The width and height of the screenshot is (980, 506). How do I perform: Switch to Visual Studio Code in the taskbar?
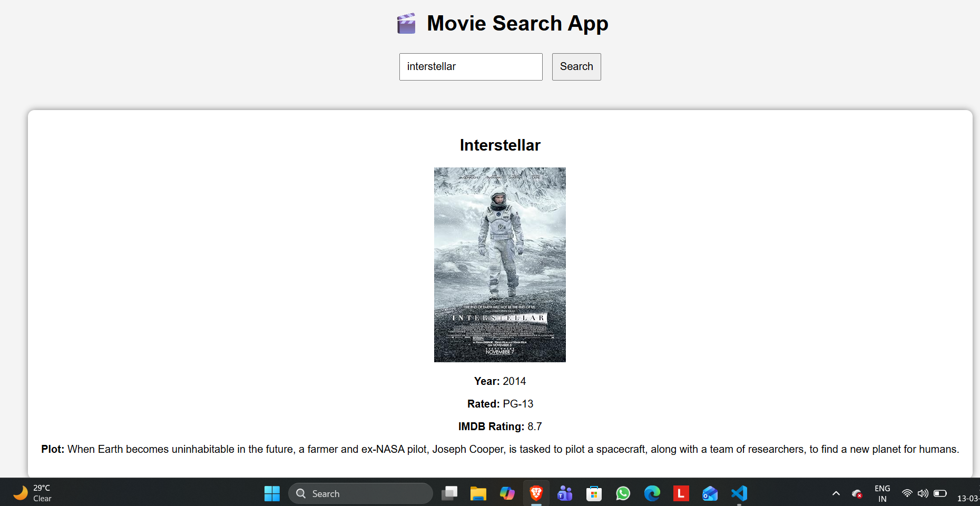(739, 493)
